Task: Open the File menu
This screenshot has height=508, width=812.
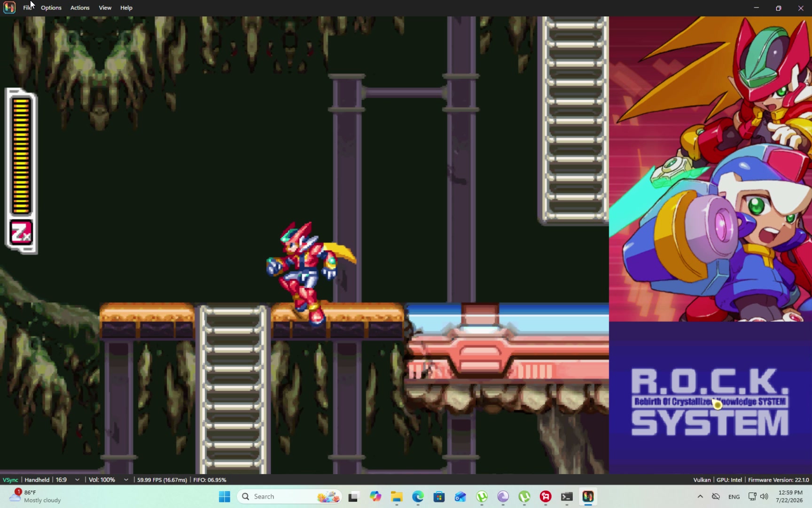Action: pyautogui.click(x=27, y=8)
